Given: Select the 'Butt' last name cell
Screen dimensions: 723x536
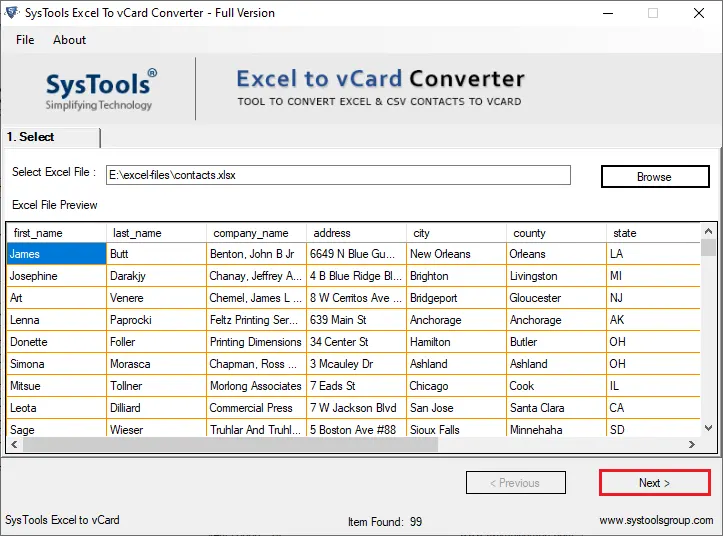Looking at the screenshot, I should (x=156, y=254).
